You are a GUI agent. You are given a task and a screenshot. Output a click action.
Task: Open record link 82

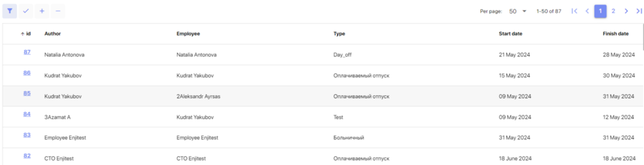27,156
